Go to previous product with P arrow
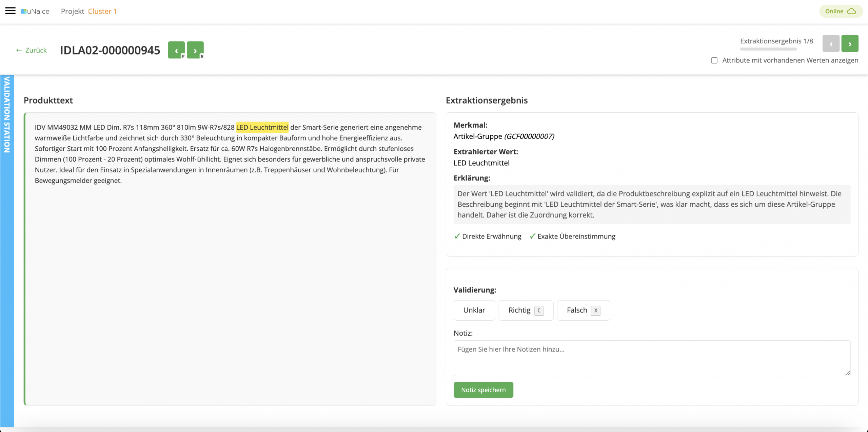The width and height of the screenshot is (868, 432). pyautogui.click(x=176, y=50)
